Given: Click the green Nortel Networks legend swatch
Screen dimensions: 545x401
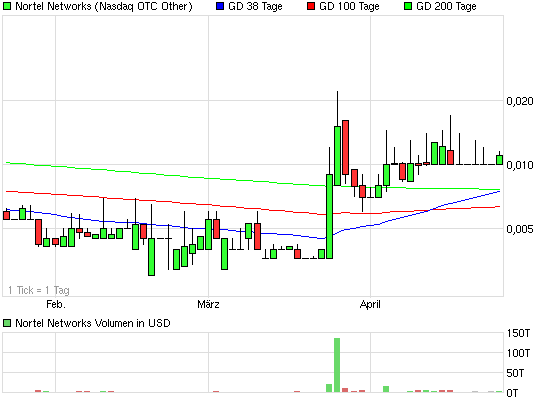Looking at the screenshot, I should (7, 6).
